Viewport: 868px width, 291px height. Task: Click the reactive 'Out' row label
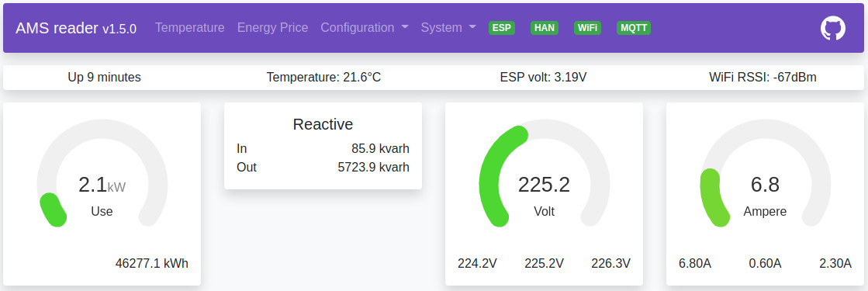[247, 167]
